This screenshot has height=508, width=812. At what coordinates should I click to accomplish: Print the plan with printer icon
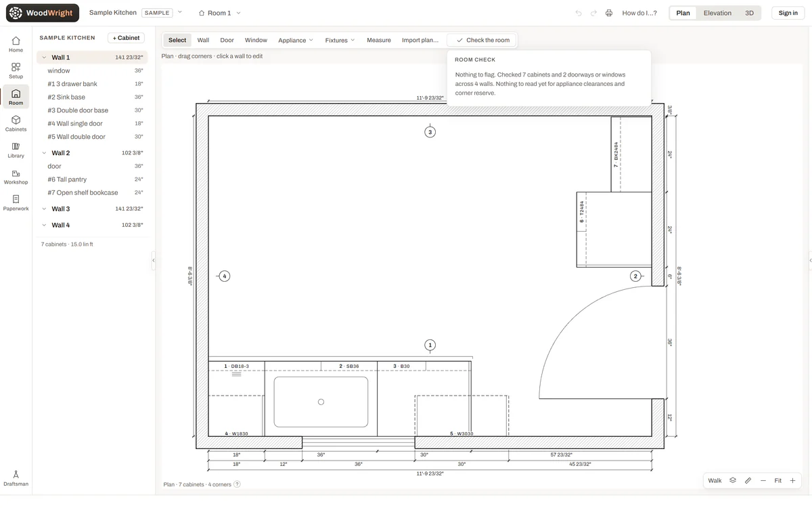click(x=609, y=13)
